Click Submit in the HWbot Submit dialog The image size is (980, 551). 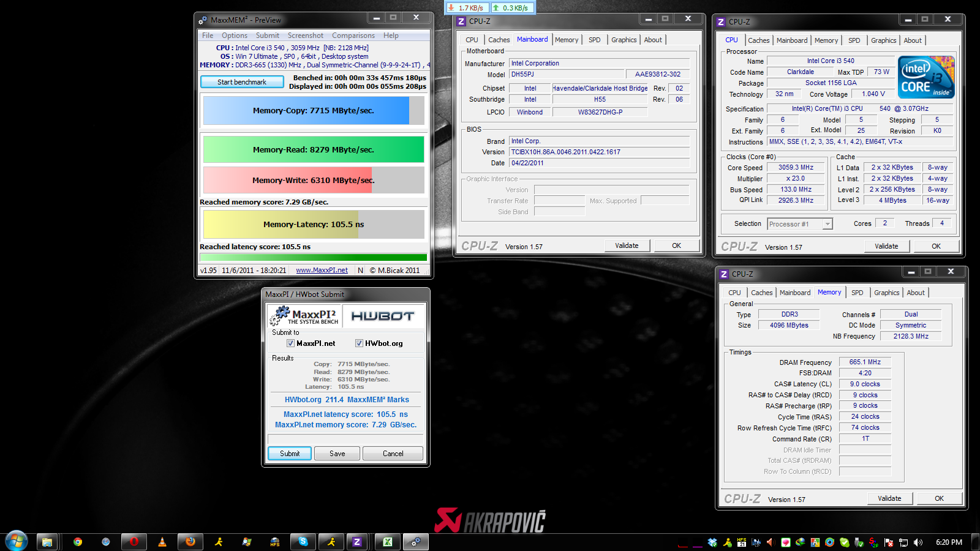pyautogui.click(x=290, y=454)
